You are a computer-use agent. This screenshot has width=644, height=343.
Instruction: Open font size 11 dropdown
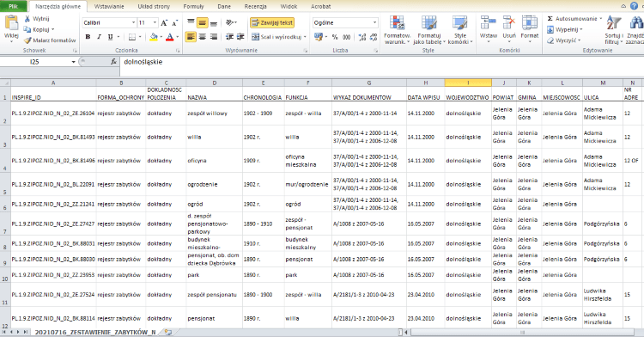(155, 22)
